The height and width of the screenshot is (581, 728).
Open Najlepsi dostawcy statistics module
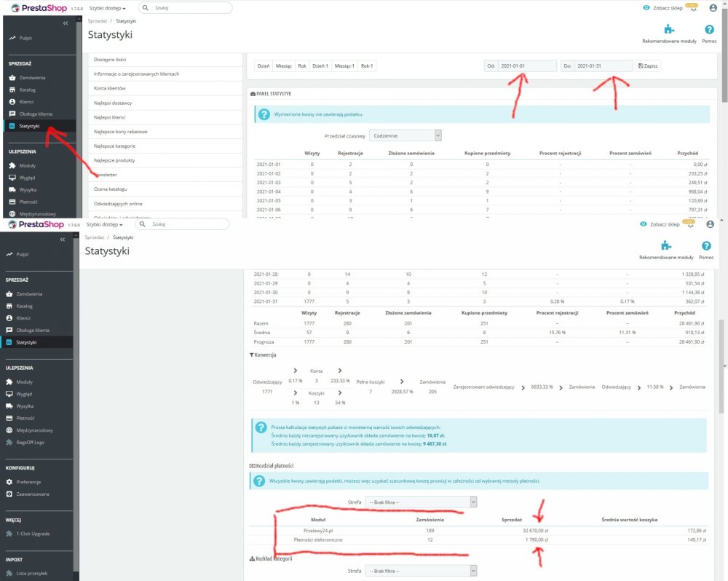pyautogui.click(x=165, y=103)
